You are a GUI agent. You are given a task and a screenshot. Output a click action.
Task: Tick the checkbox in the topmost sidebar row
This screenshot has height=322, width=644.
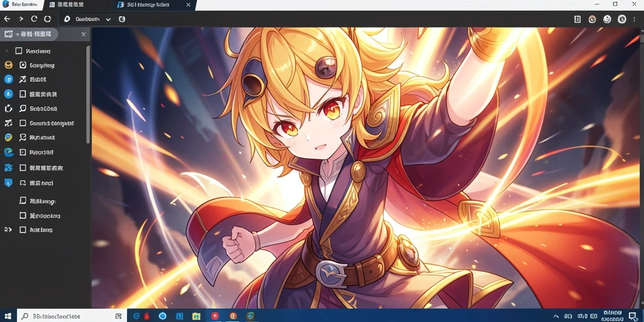(x=18, y=51)
